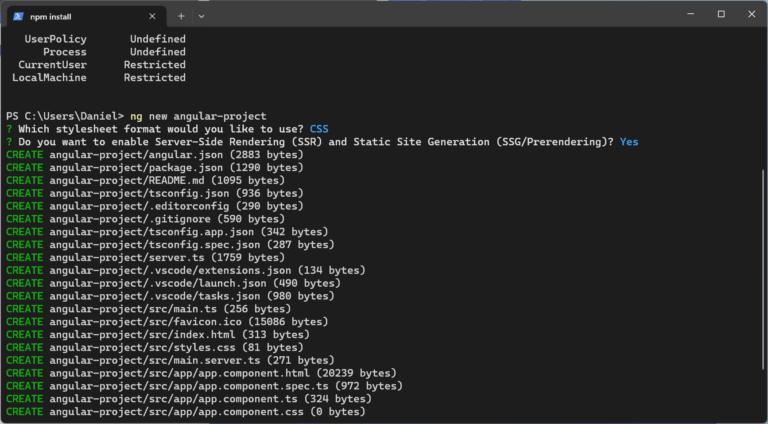Viewport: 768px width, 424px height.
Task: Click the app.component.ts (324 bytes) line
Action: coord(189,399)
